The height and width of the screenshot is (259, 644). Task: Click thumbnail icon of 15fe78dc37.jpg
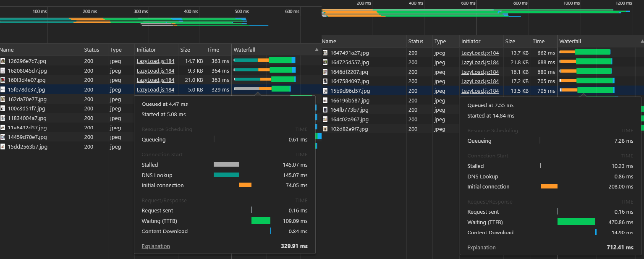pyautogui.click(x=3, y=89)
